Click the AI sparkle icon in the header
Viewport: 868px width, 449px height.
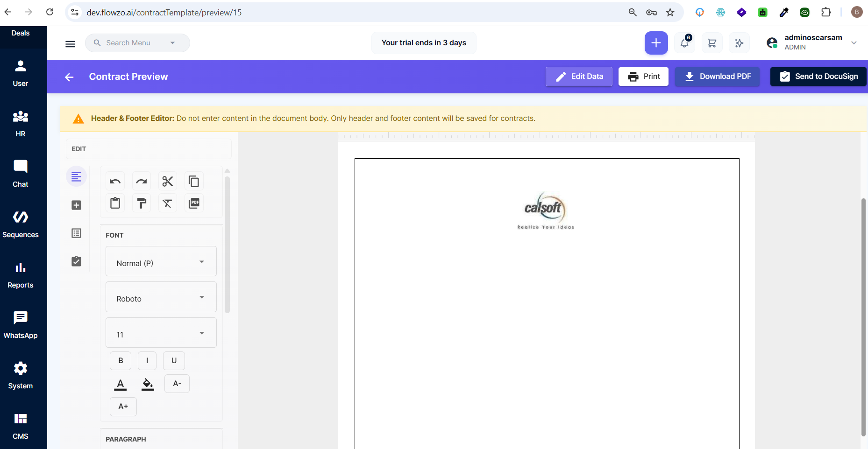[739, 43]
